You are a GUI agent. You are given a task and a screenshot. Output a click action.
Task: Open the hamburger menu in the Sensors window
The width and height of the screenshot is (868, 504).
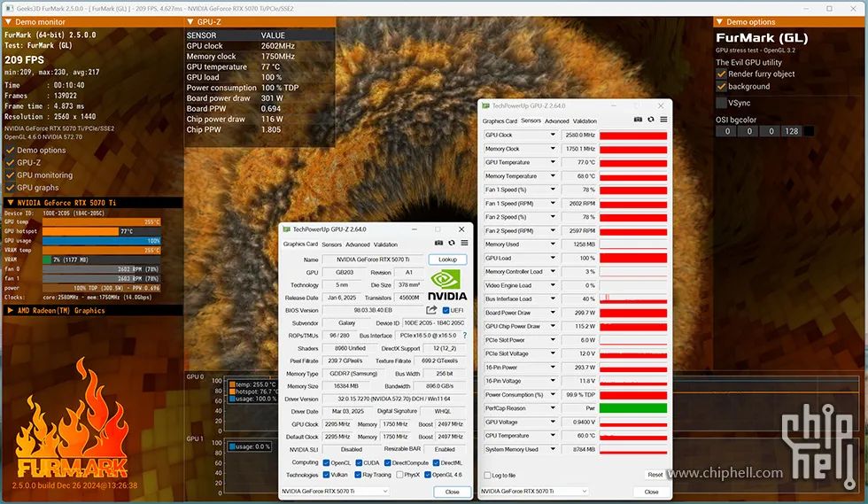663,120
